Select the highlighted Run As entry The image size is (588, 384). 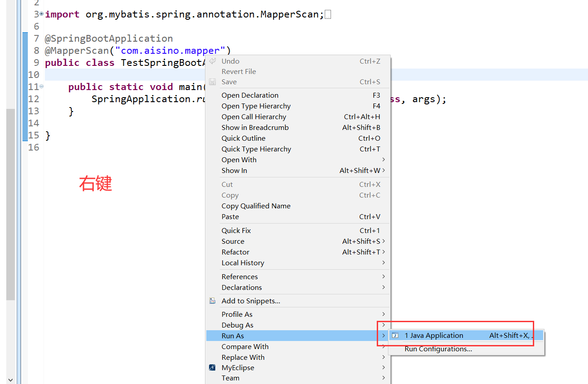coord(298,336)
